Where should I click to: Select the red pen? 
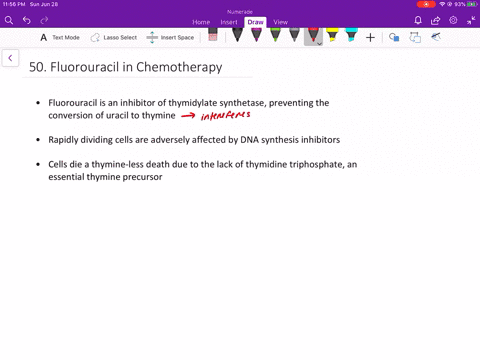click(x=313, y=35)
